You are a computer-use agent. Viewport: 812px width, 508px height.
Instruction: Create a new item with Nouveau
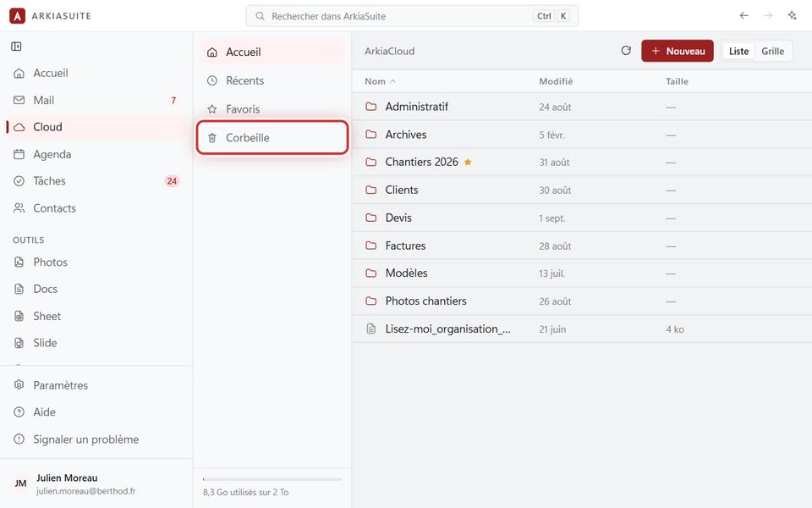[x=678, y=51]
